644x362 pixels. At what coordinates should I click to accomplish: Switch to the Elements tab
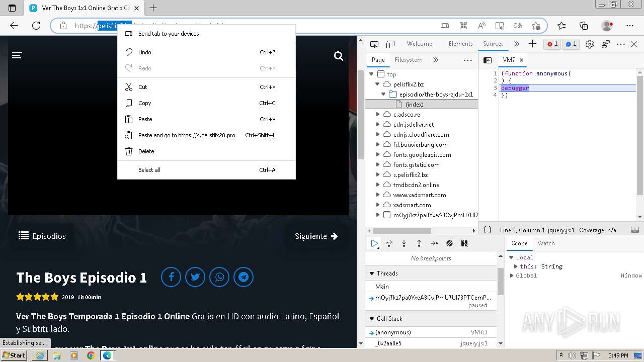click(x=461, y=44)
